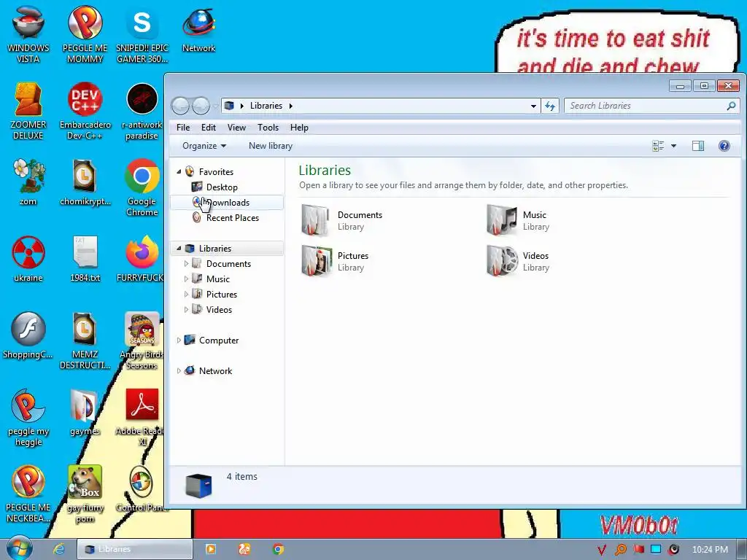Select Downloads under Favorites
Image resolution: width=747 pixels, height=560 pixels.
227,203
